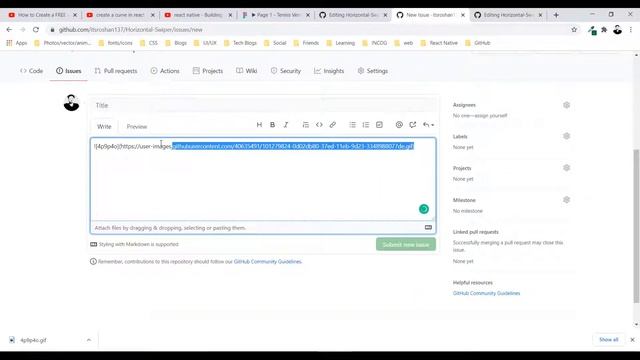Open GitHub Community Guidelines link below editor
The width and height of the screenshot is (640, 360).
(x=268, y=261)
